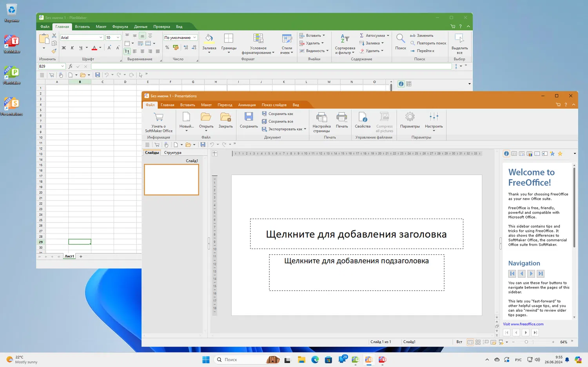
Task: Select the Лист1 sheet tab
Action: (x=69, y=257)
